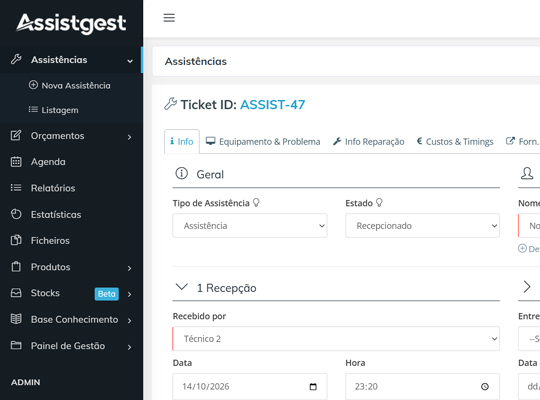Click the plus icon beside Nova Assistência
Screen dimensions: 540x400
(x=33, y=85)
